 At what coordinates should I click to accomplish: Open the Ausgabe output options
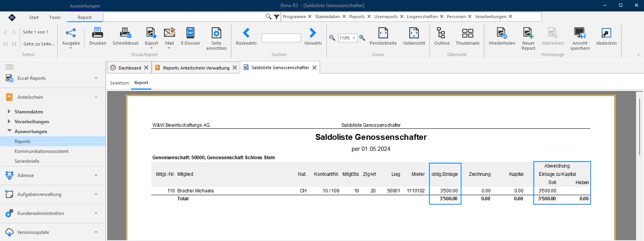[x=71, y=38]
